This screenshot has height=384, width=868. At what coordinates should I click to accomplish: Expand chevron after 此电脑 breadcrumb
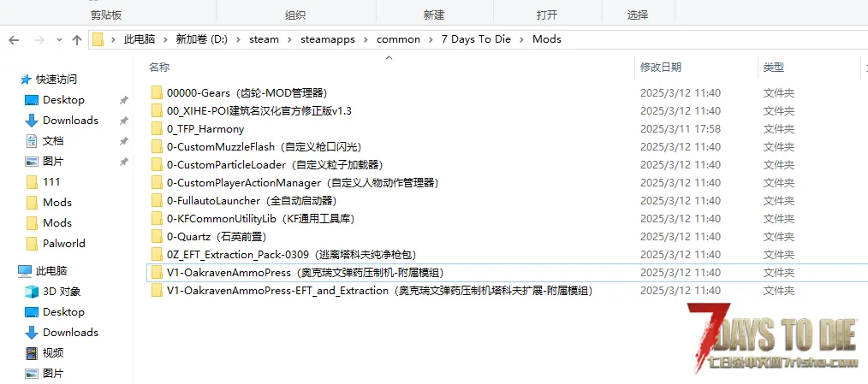coord(165,40)
